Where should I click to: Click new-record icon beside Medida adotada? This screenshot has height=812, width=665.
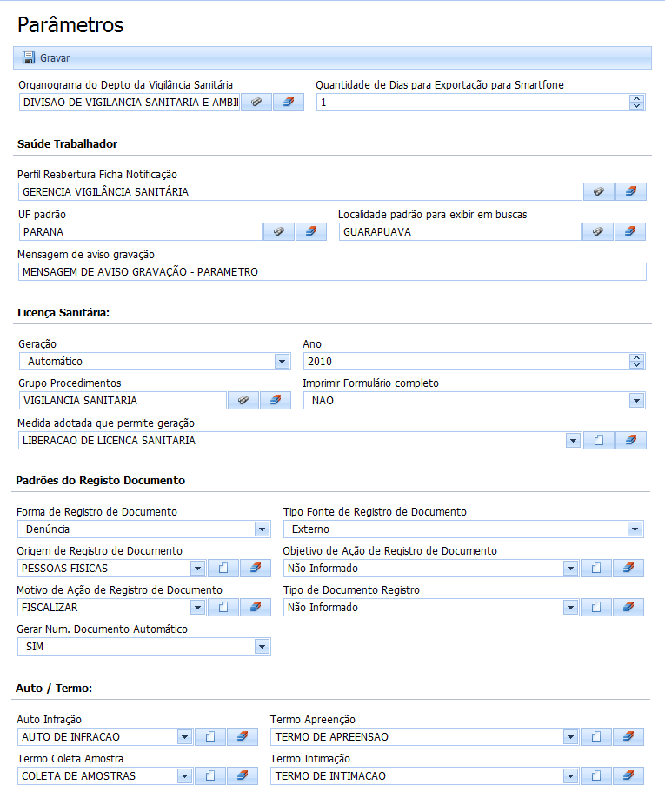(x=599, y=440)
